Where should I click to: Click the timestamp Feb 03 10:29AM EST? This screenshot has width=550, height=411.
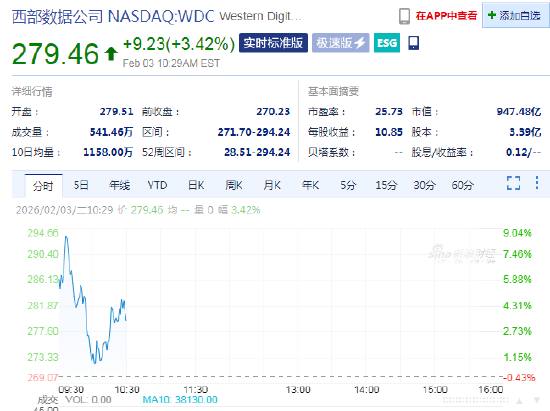[171, 63]
